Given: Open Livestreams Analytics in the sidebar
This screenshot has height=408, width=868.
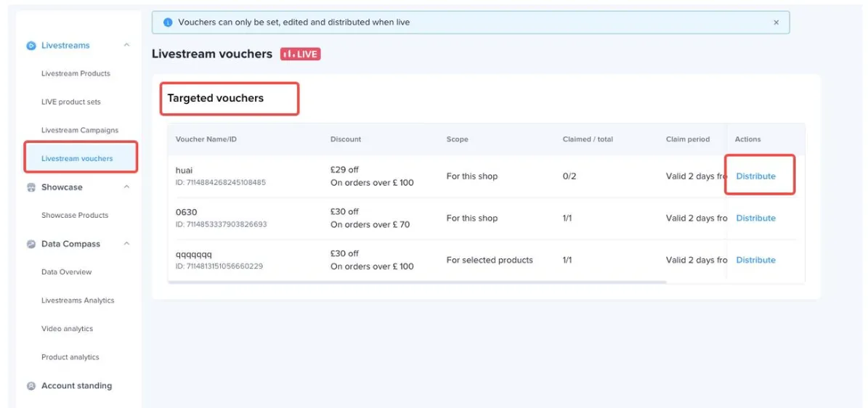Looking at the screenshot, I should click(x=78, y=301).
